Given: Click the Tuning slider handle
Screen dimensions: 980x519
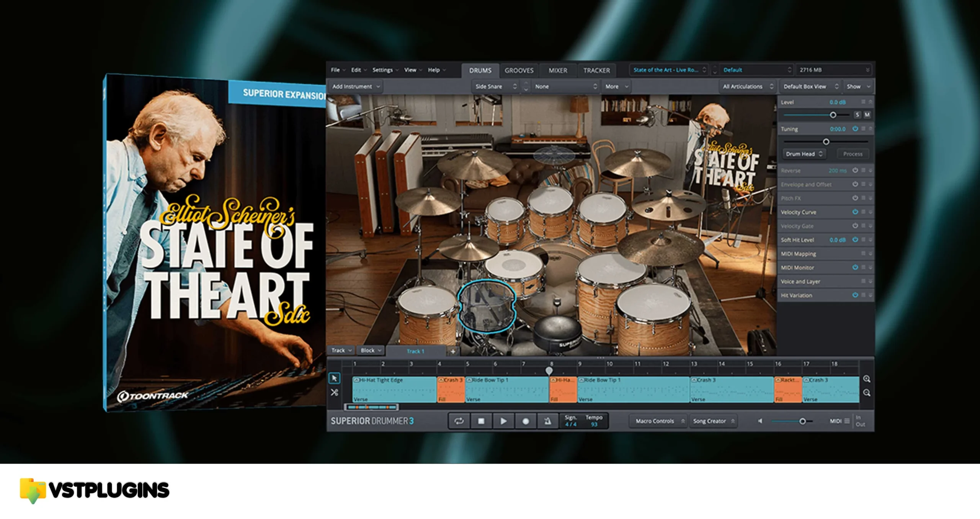Looking at the screenshot, I should coord(826,142).
